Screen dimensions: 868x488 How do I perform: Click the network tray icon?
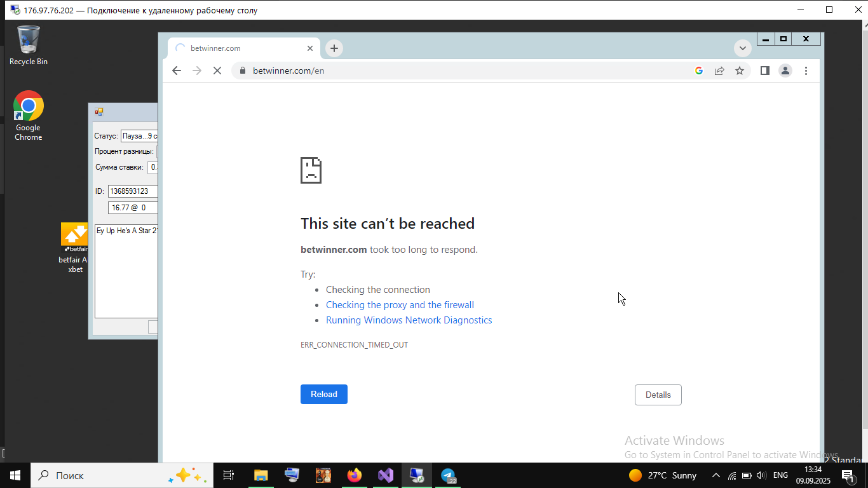(x=732, y=475)
